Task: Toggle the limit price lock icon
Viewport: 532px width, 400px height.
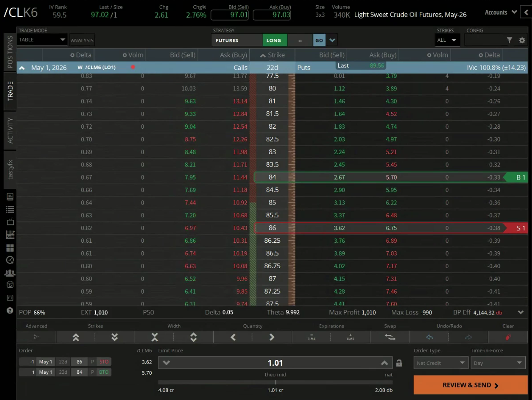Action: pos(399,363)
